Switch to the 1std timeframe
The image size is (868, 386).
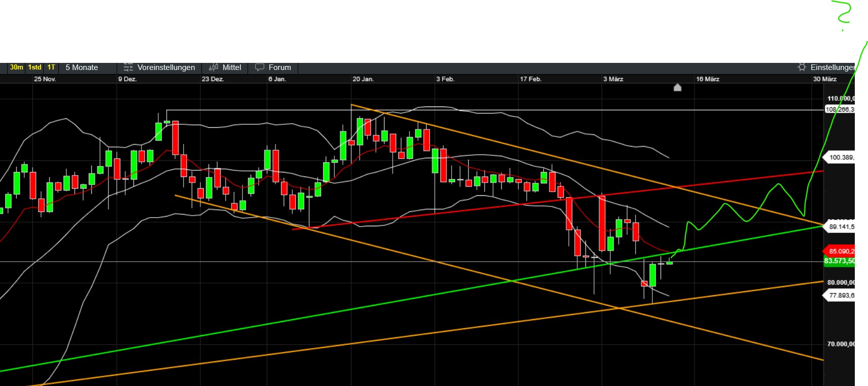(34, 67)
